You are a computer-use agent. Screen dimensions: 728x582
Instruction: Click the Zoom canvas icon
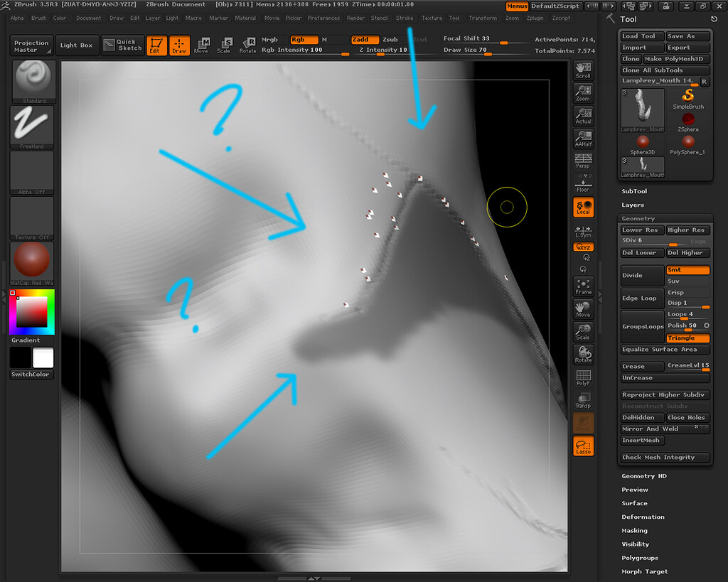(583, 93)
